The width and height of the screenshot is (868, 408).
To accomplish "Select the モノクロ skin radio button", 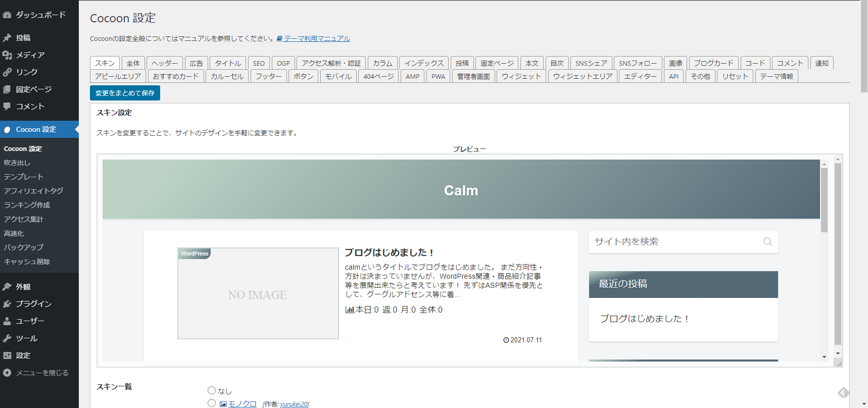I will click(212, 403).
